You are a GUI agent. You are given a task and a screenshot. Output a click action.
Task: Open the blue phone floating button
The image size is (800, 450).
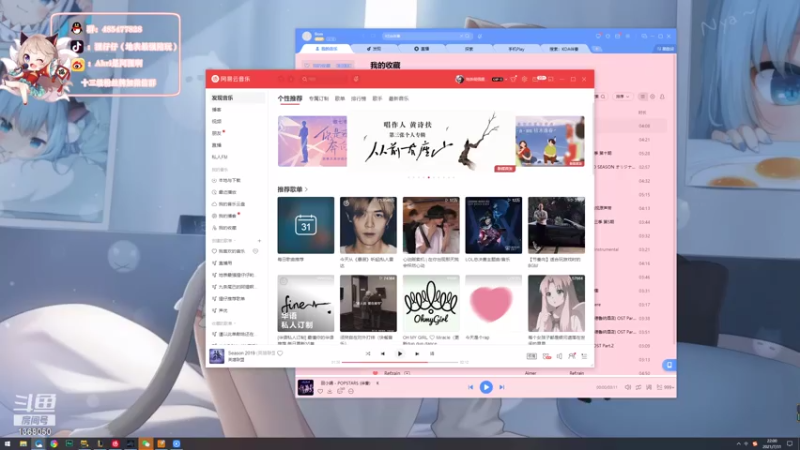tap(669, 365)
